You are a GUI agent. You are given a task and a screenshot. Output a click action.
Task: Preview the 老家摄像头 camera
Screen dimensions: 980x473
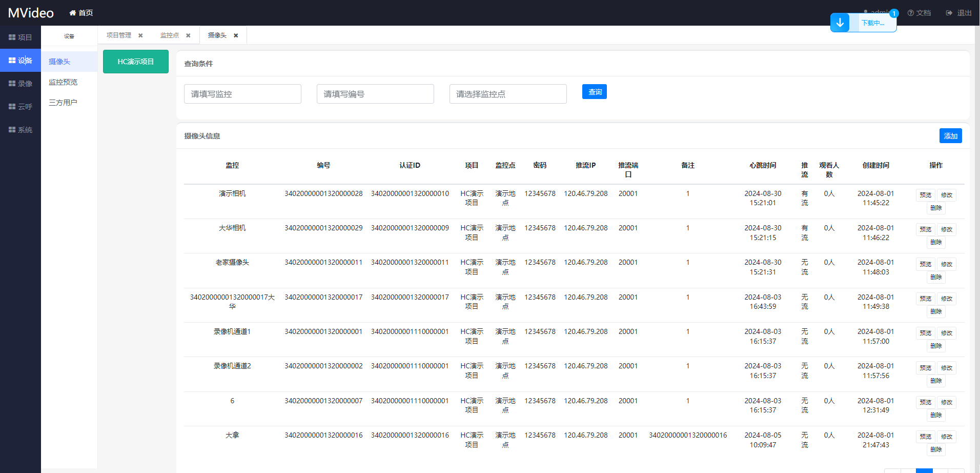pos(926,264)
